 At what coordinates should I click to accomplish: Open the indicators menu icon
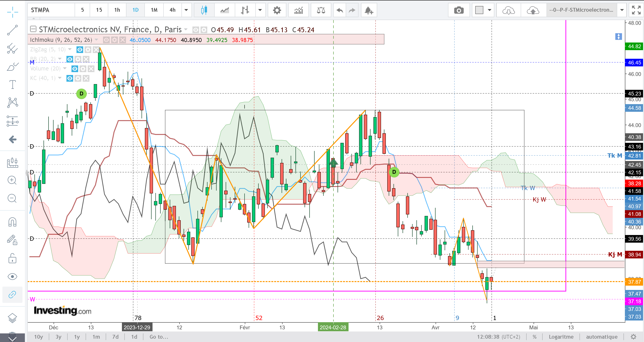tap(299, 10)
